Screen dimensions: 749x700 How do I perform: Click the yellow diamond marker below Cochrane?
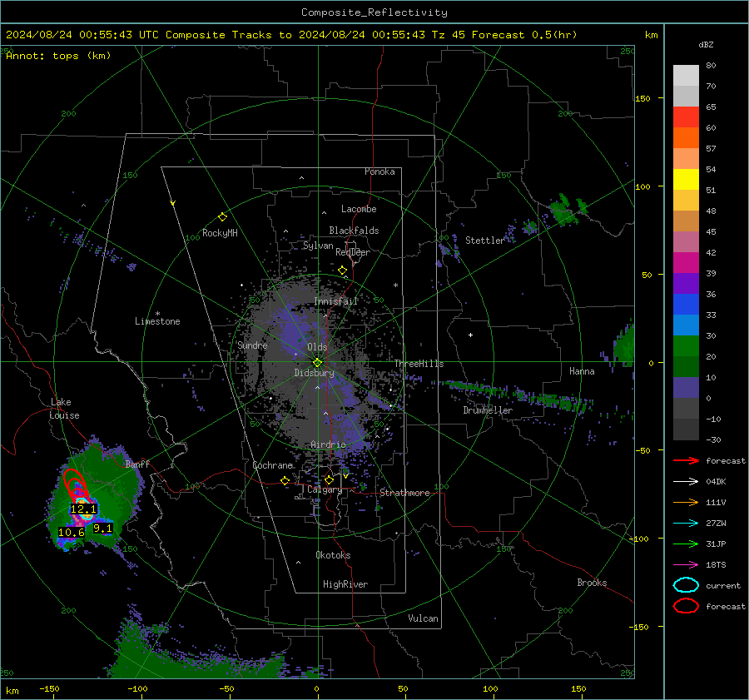coord(285,480)
